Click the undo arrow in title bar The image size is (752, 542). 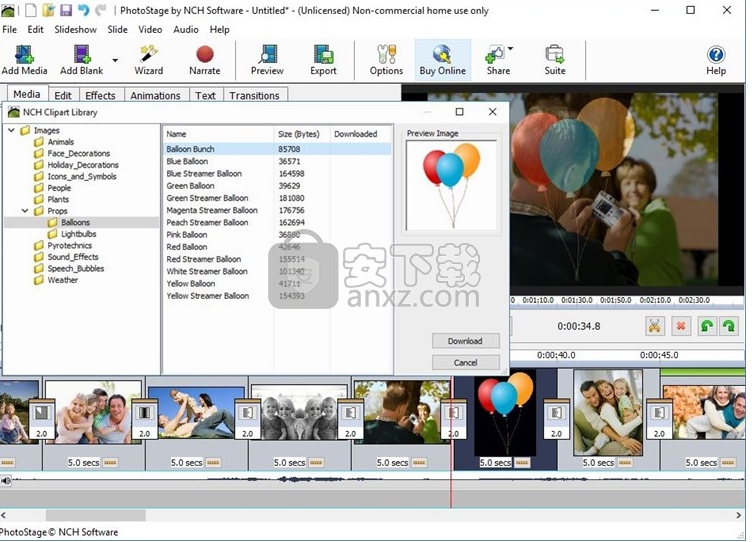pyautogui.click(x=83, y=10)
